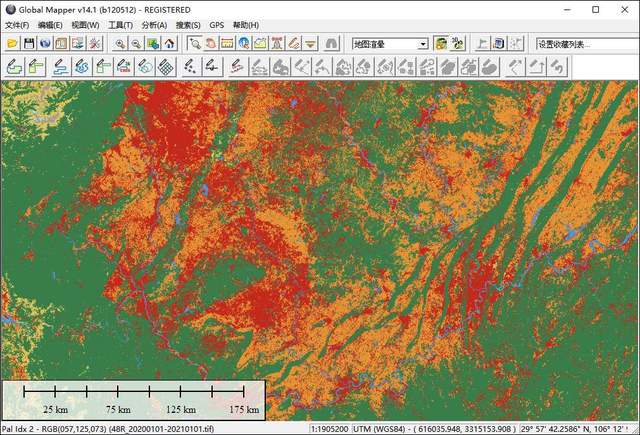This screenshot has height=435, width=640.
Task: Click the Open Data File folder icon
Action: (13, 44)
